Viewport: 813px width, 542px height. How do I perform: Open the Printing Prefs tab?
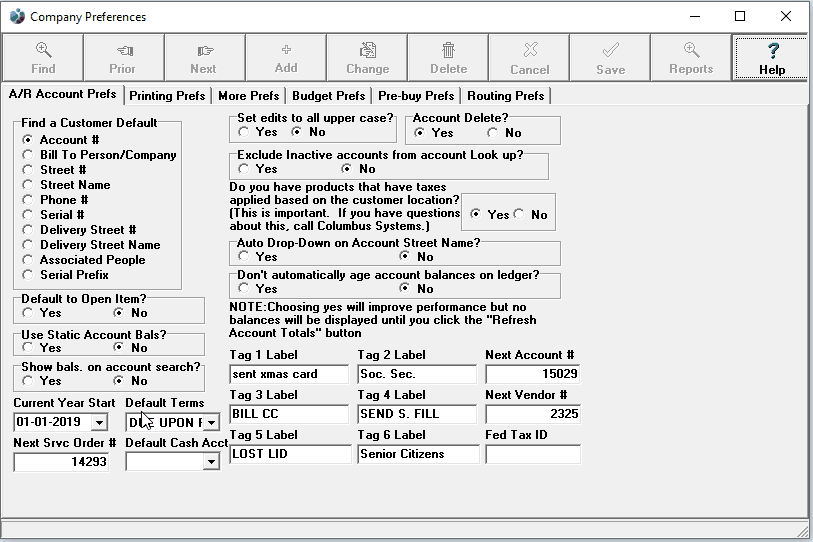point(167,96)
